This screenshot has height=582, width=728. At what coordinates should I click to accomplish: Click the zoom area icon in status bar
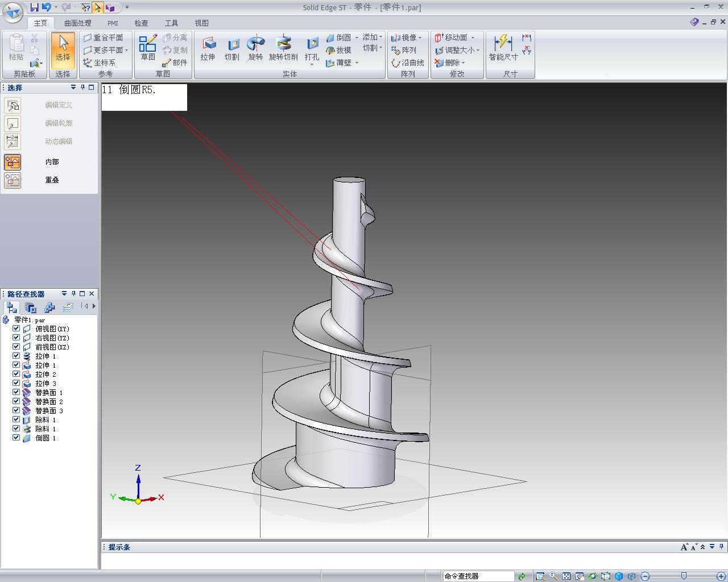click(x=540, y=576)
